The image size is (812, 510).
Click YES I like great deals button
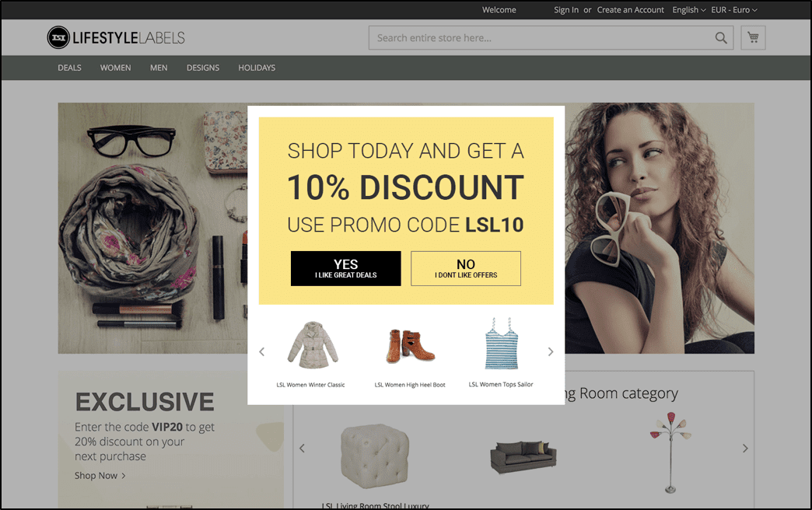(x=346, y=269)
